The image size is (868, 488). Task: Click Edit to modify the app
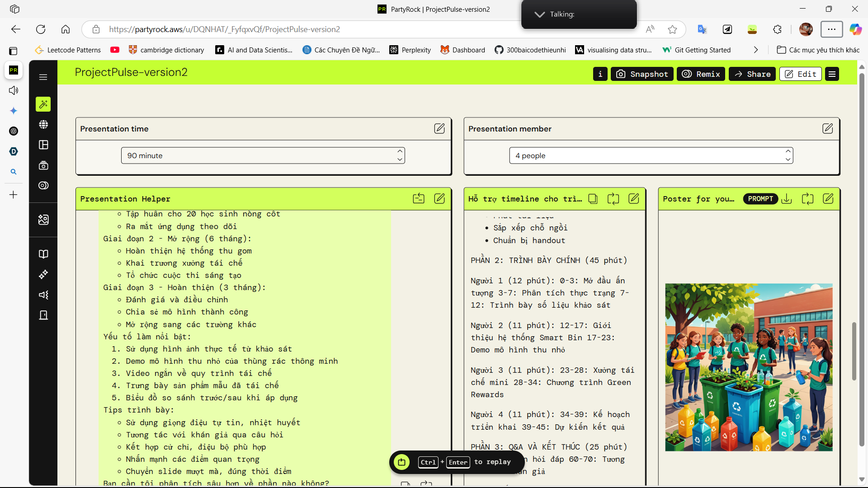[800, 74]
